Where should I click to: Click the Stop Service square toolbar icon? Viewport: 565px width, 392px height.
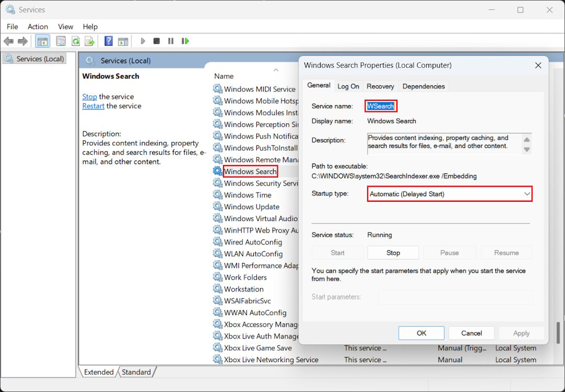point(156,41)
